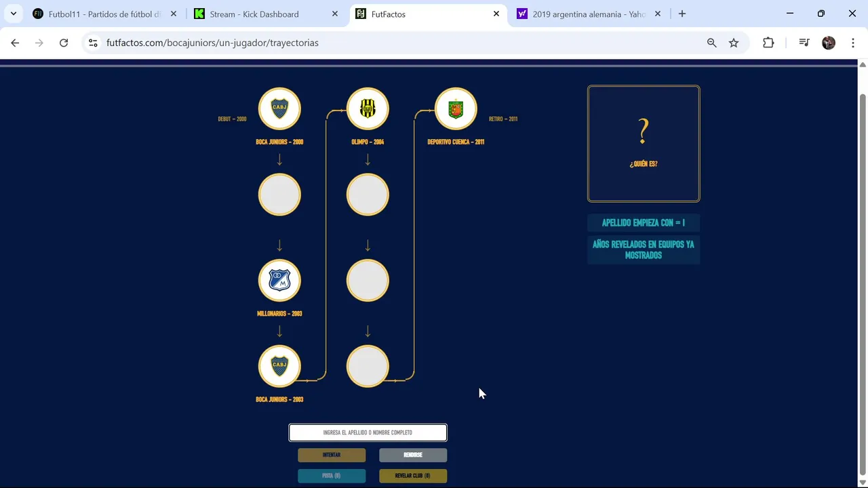
Task: Click the Boca Juniors 2000 club badge
Action: click(279, 108)
